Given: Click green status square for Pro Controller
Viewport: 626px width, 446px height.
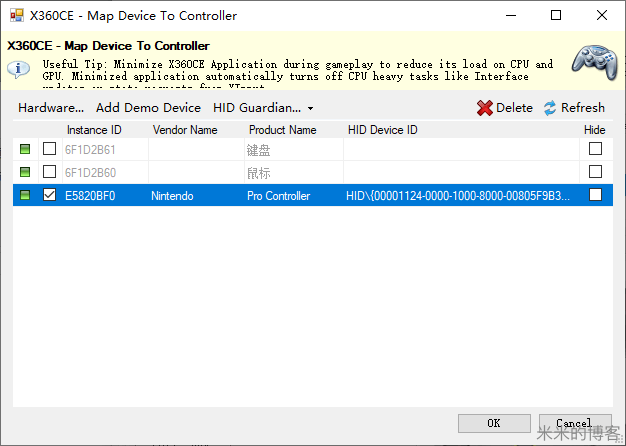Looking at the screenshot, I should pyautogui.click(x=25, y=196).
